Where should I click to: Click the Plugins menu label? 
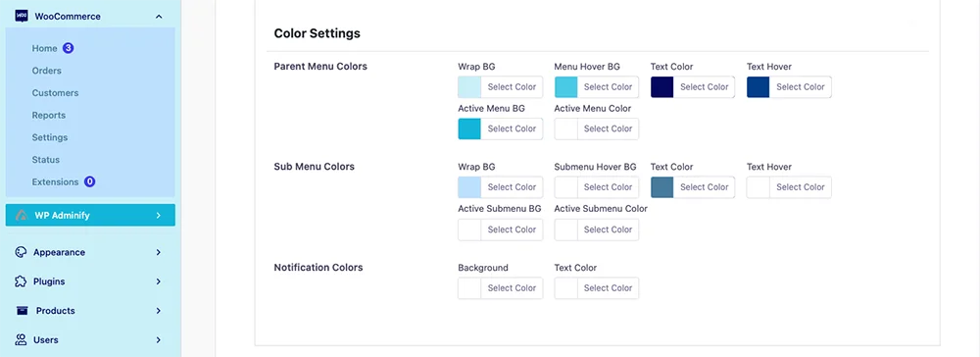(x=49, y=281)
